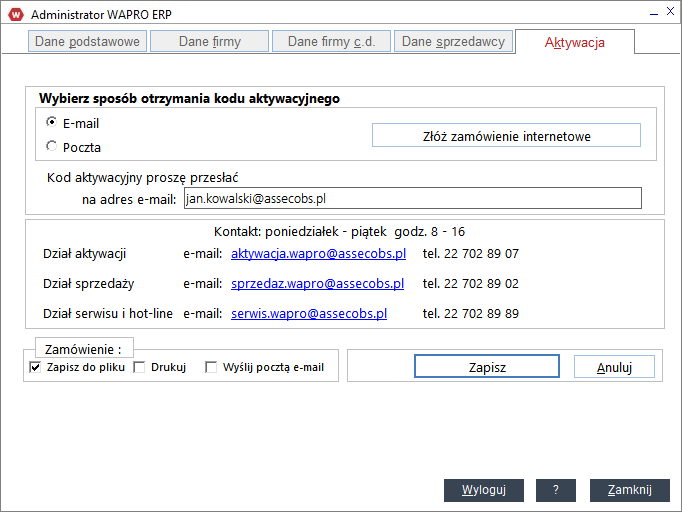Click the Dział serwisu i hot-line label
Viewport: 682px width, 512px height.
click(108, 314)
